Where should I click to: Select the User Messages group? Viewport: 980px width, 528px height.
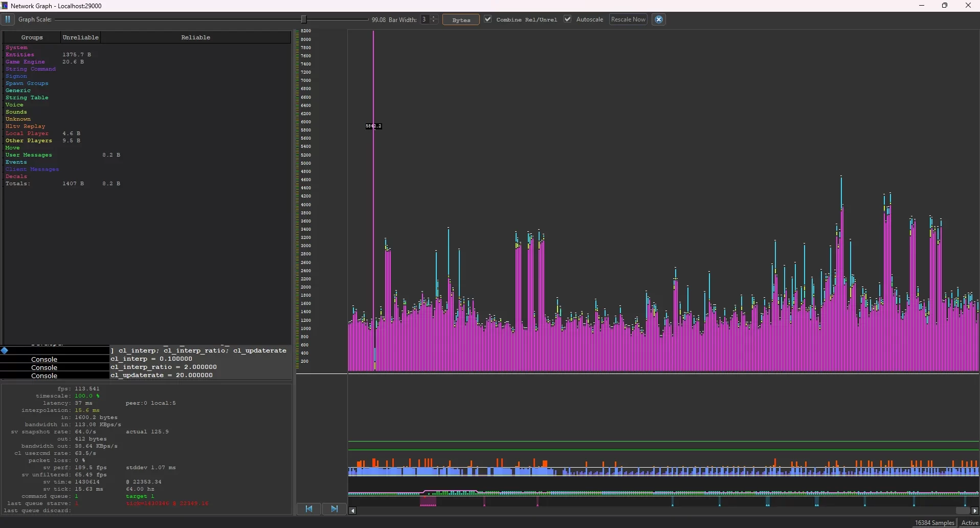coord(29,155)
